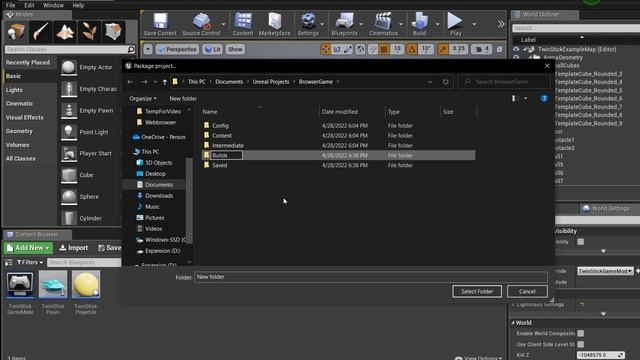Open dialog help question mark icon
Screen dimensions: 640x360
click(544, 98)
